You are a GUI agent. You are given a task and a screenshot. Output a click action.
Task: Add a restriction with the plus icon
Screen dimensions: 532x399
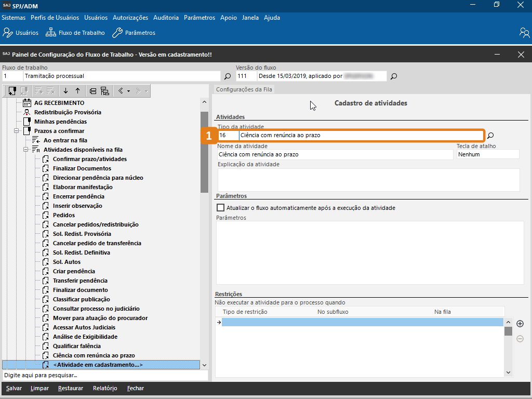point(520,324)
